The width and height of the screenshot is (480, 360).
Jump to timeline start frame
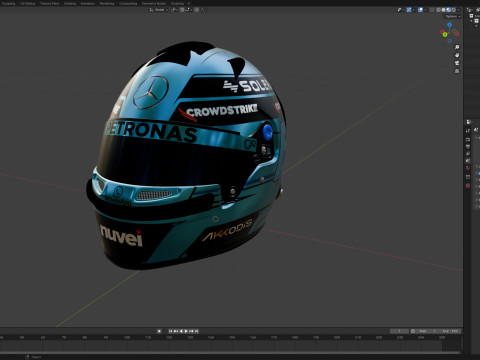coord(171,331)
